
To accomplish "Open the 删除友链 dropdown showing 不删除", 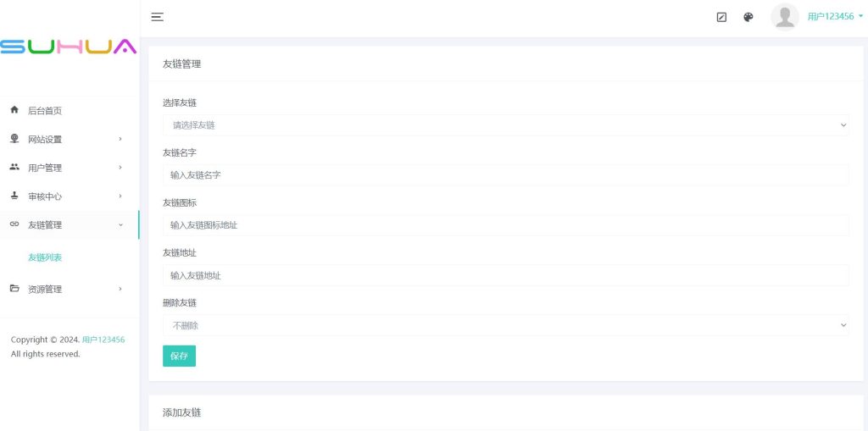I will point(505,325).
